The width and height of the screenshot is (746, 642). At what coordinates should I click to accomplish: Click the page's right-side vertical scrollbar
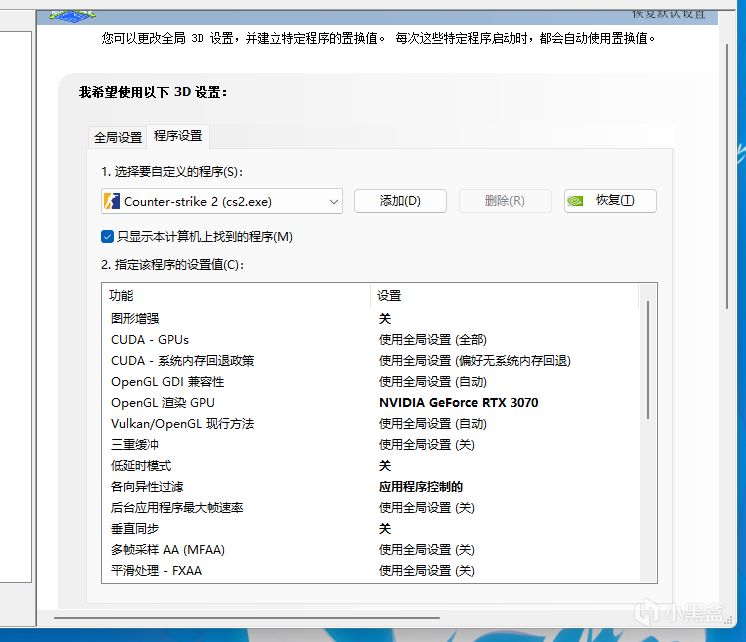[x=726, y=176]
